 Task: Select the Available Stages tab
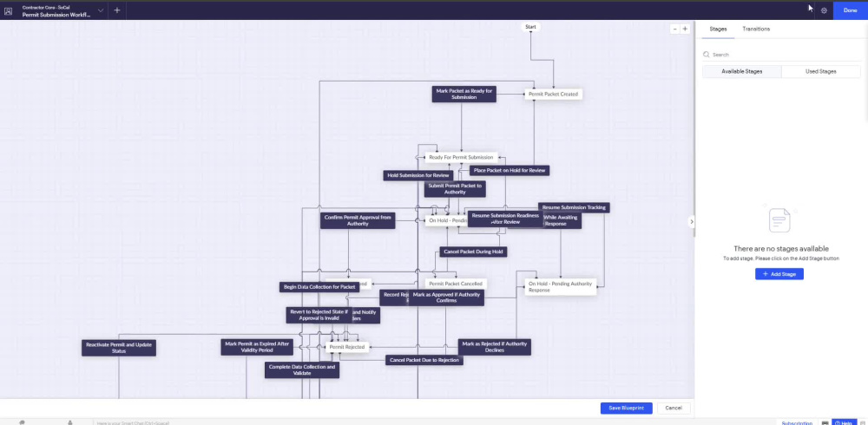click(742, 71)
